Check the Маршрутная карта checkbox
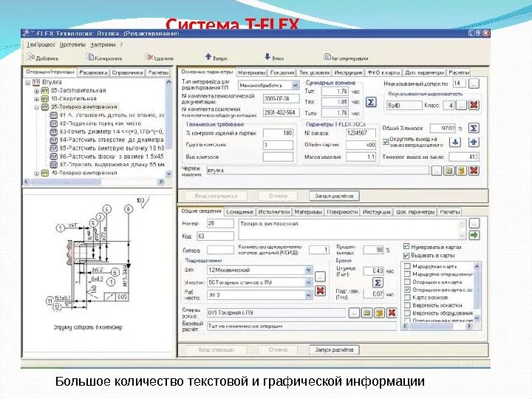Image resolution: width=532 pixels, height=399 pixels. 407,266
